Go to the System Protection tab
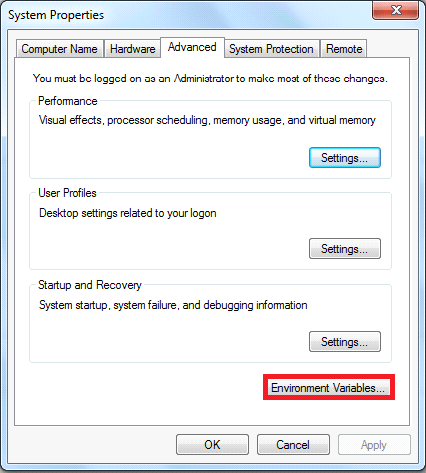The width and height of the screenshot is (426, 473). tap(272, 49)
